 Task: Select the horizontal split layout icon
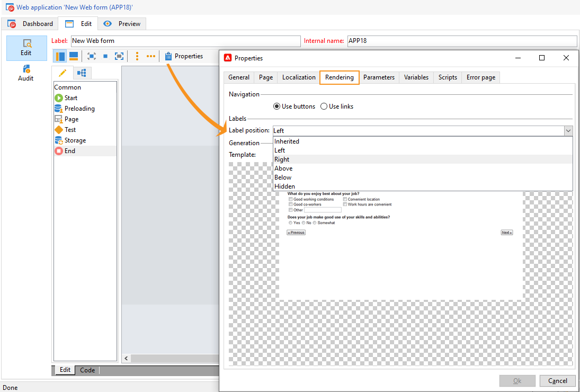pos(74,56)
